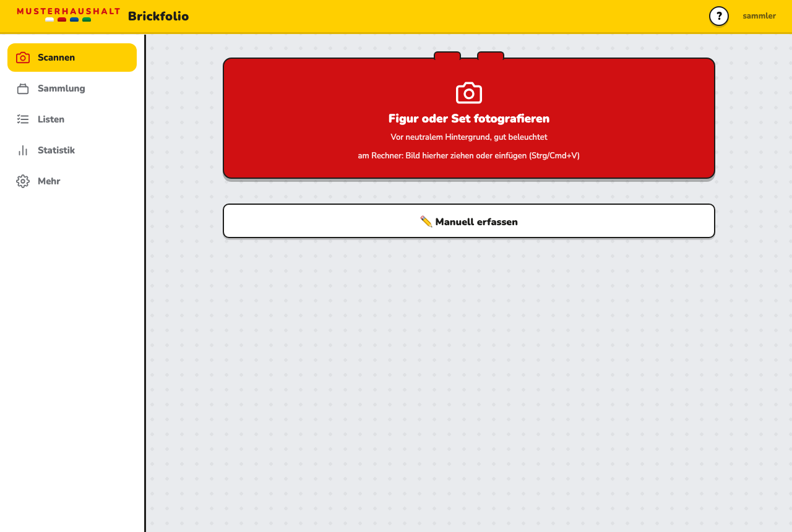Click the pencil emoji on Manuell erfassen

(426, 221)
